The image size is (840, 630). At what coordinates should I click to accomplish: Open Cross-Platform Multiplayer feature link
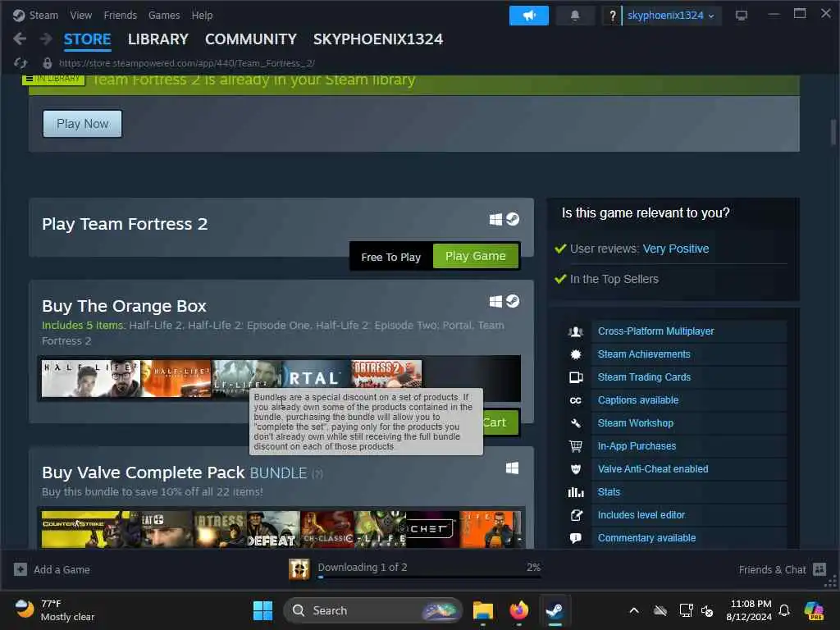[655, 331]
